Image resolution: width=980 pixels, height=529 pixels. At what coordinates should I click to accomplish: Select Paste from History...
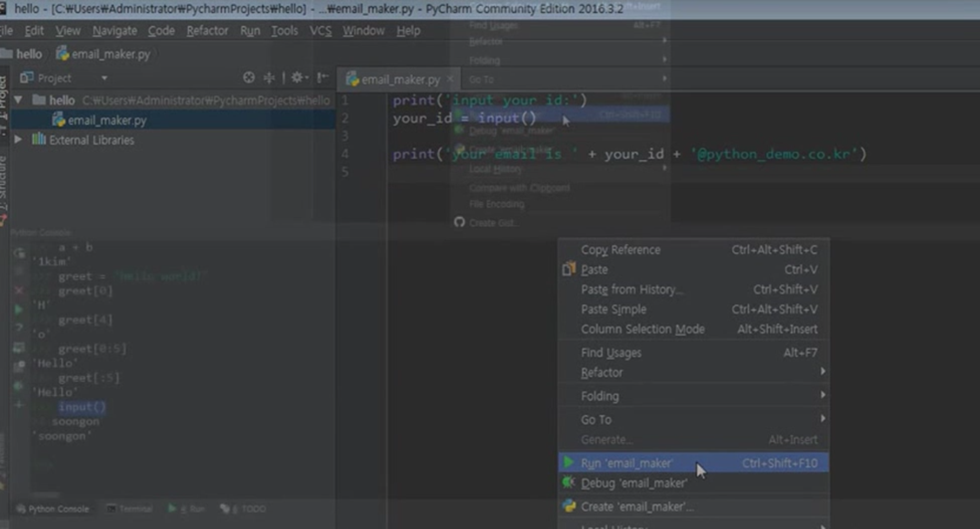693,290
